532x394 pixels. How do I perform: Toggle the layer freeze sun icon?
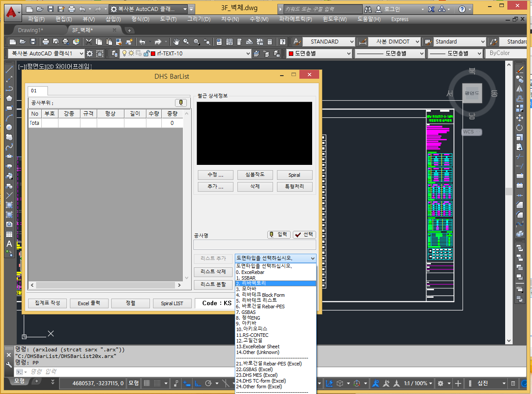131,54
